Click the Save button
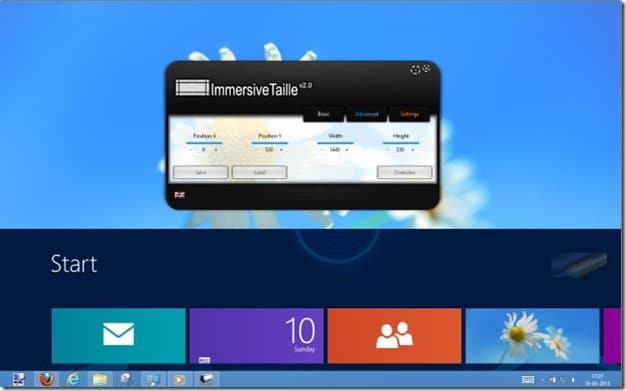This screenshot has height=391, width=626. [x=201, y=172]
